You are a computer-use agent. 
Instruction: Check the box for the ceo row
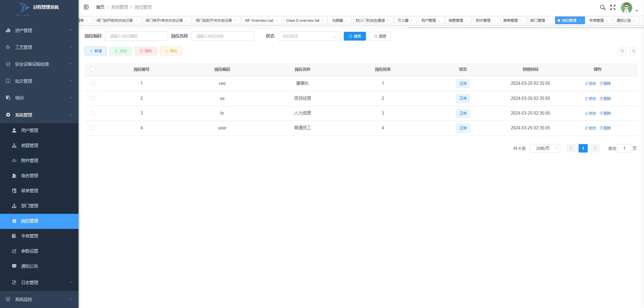tap(93, 83)
